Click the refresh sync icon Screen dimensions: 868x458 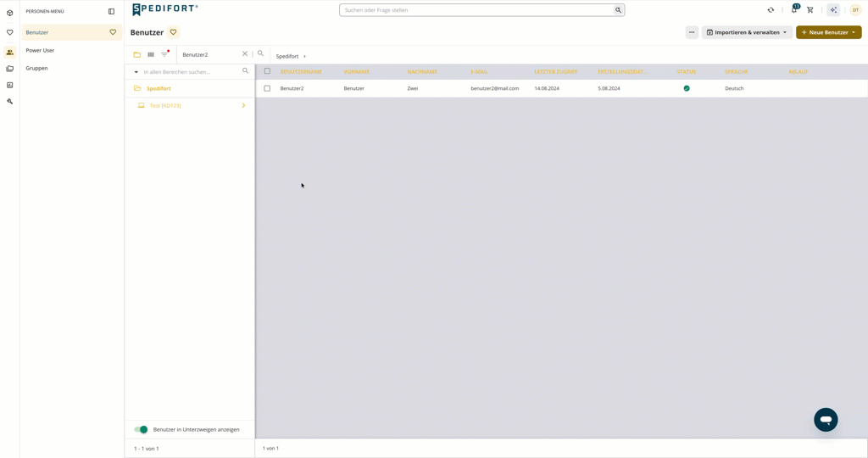click(x=771, y=10)
